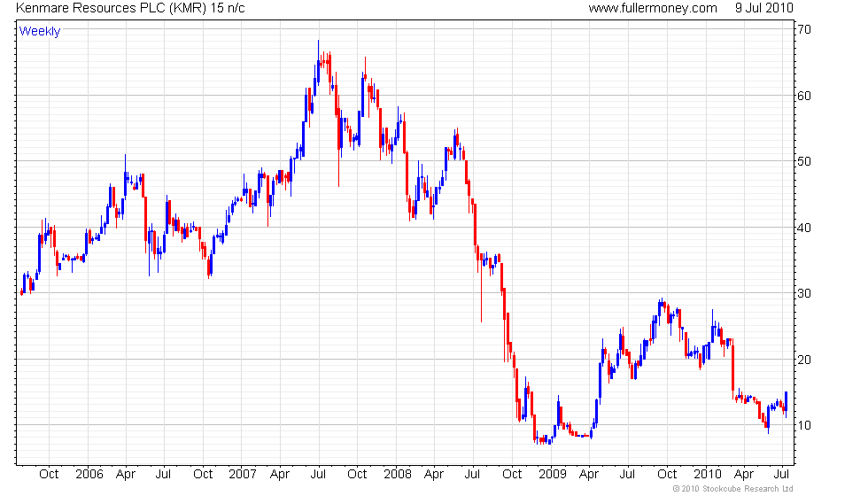Image resolution: width=868 pixels, height=496 pixels.
Task: Click the 40 price axis label
Action: pyautogui.click(x=804, y=228)
